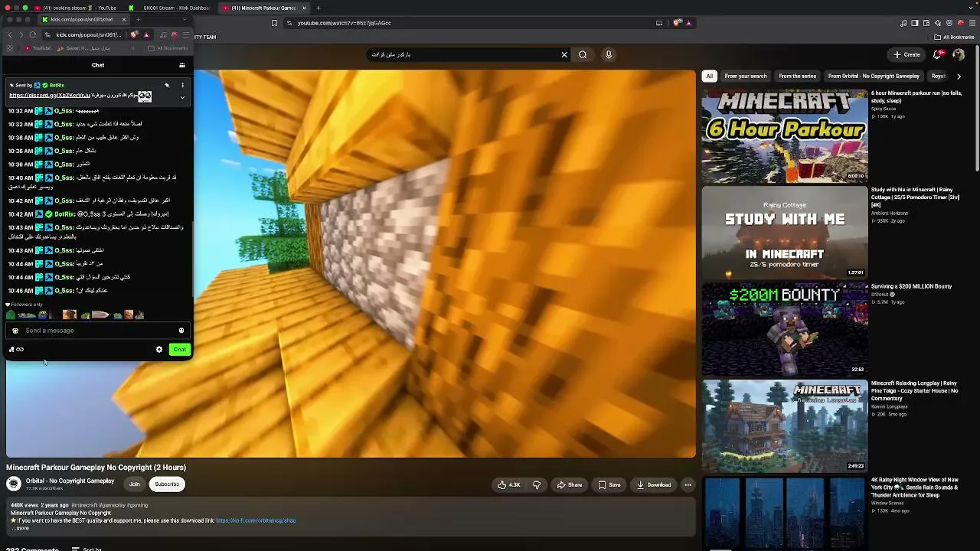Click the Join channel button

135,484
